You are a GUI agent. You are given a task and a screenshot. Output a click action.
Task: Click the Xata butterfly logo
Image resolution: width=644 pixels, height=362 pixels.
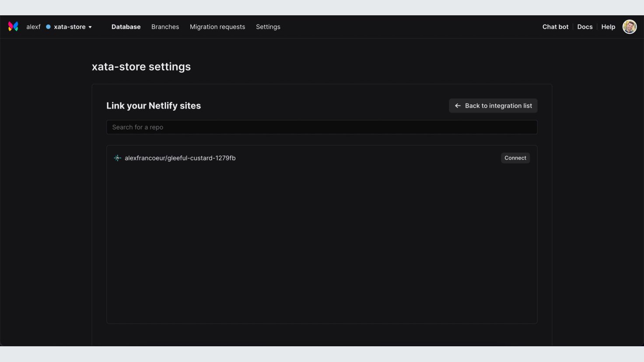click(13, 27)
